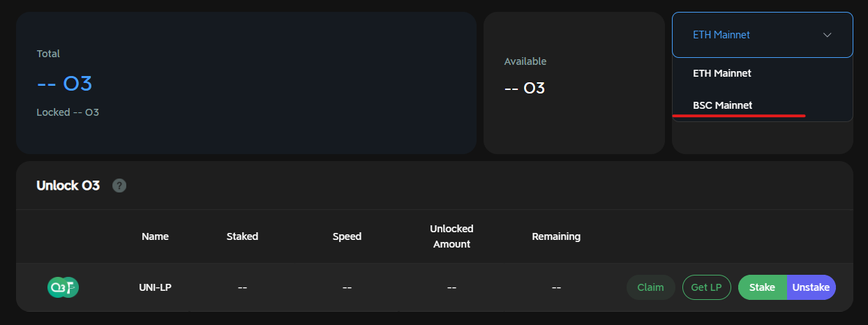Click the Total O3 balance value
This screenshot has height=325, width=868.
(x=64, y=84)
